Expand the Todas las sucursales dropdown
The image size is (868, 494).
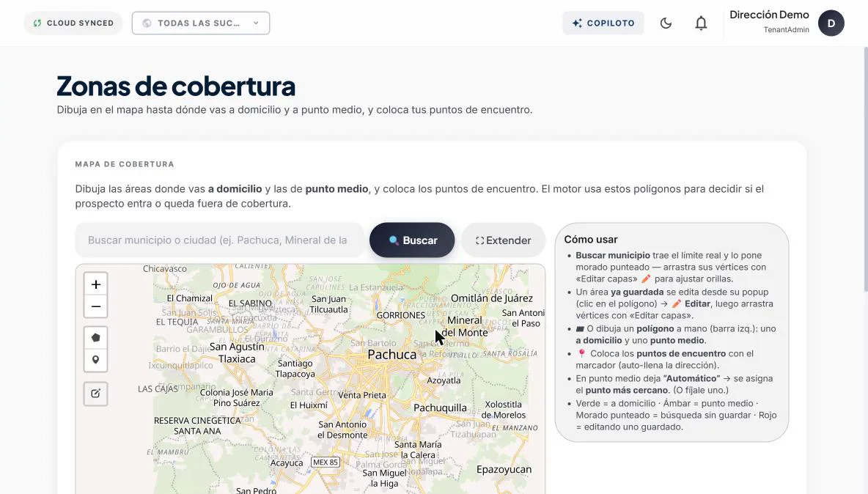pyautogui.click(x=201, y=23)
